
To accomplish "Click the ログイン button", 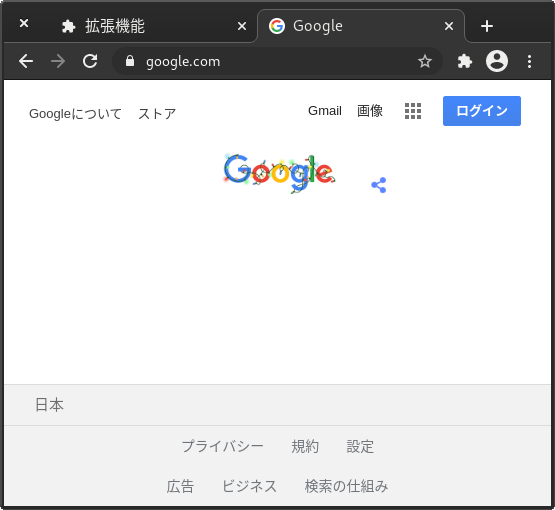I will (x=482, y=111).
